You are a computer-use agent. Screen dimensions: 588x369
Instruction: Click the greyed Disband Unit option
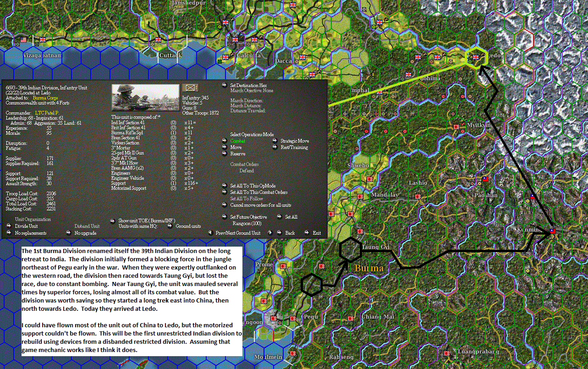point(87,226)
